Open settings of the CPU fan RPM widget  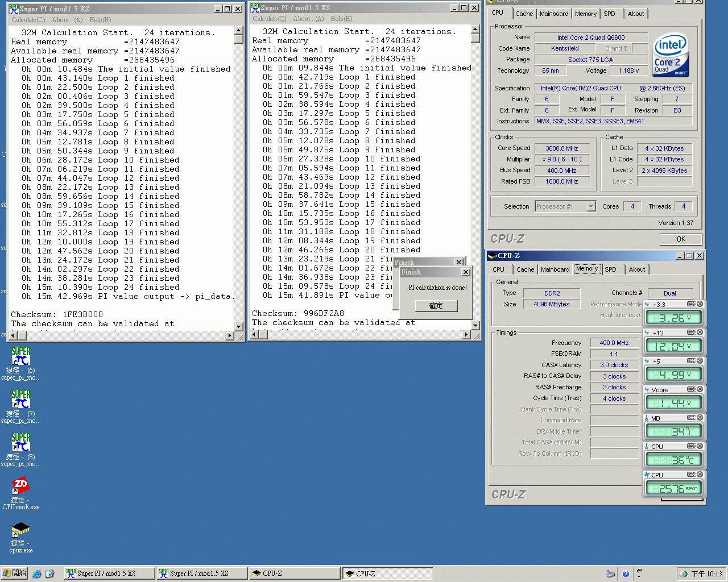[691, 475]
